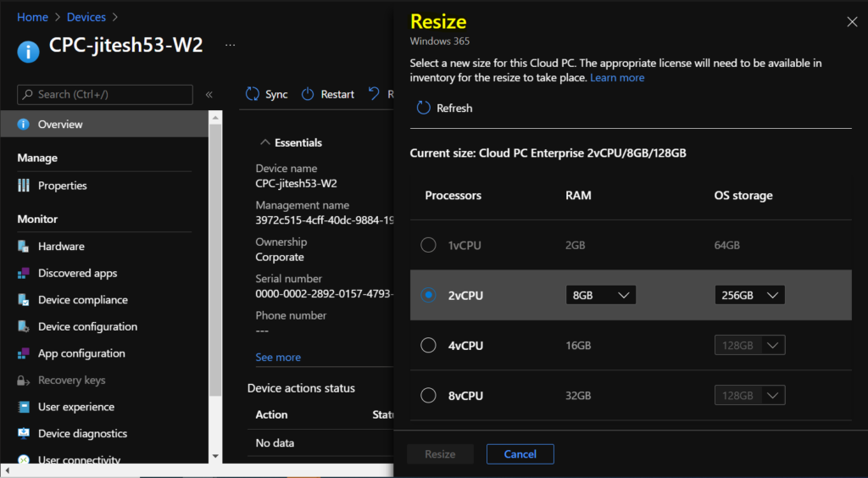Click the Sync toolbar icon
This screenshot has height=478, width=868.
pyautogui.click(x=253, y=94)
